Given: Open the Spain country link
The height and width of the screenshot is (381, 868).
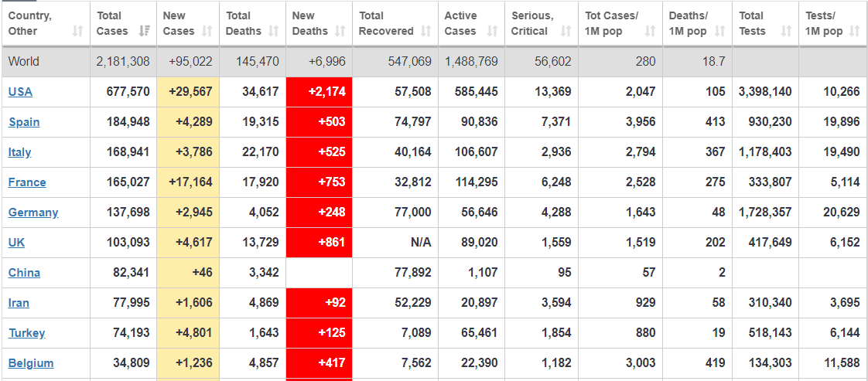Looking at the screenshot, I should click(x=24, y=122).
